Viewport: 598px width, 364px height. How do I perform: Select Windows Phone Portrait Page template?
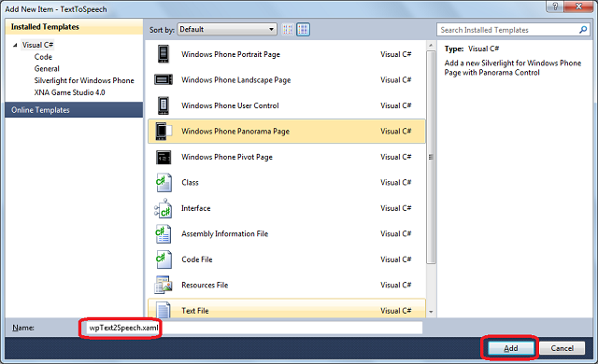tap(231, 54)
